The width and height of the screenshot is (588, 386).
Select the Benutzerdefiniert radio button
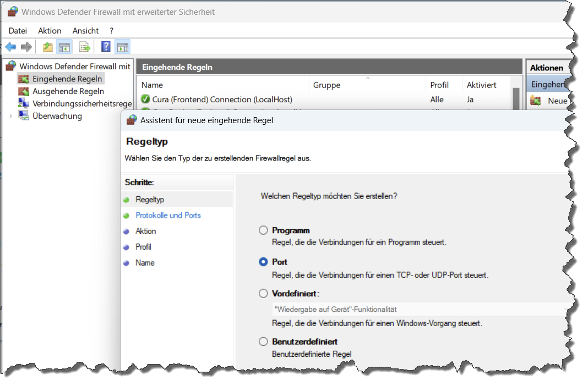pyautogui.click(x=263, y=341)
